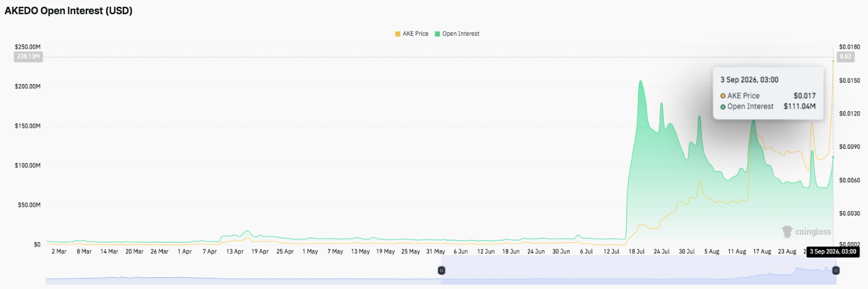Click the 13 May date label

tap(360, 251)
